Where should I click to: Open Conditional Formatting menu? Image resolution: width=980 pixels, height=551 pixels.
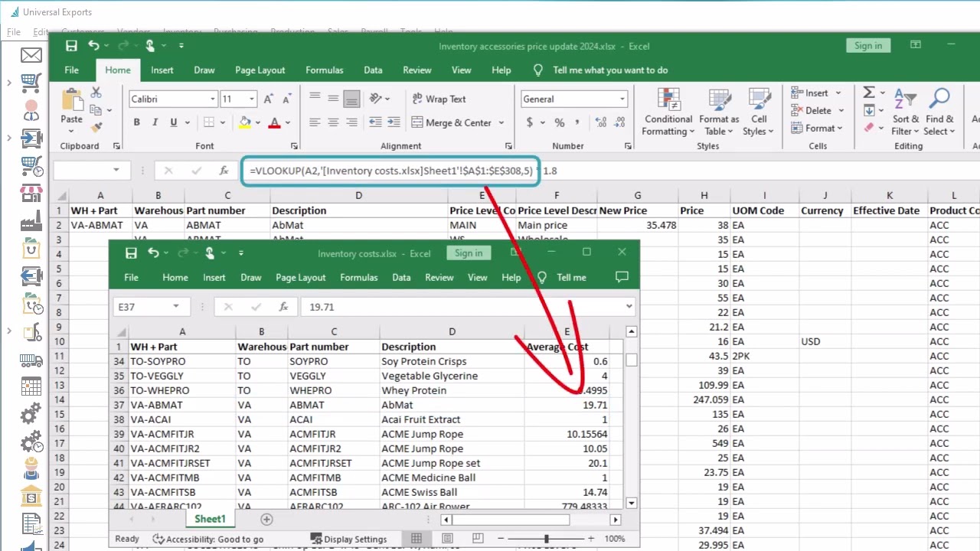[668, 112]
